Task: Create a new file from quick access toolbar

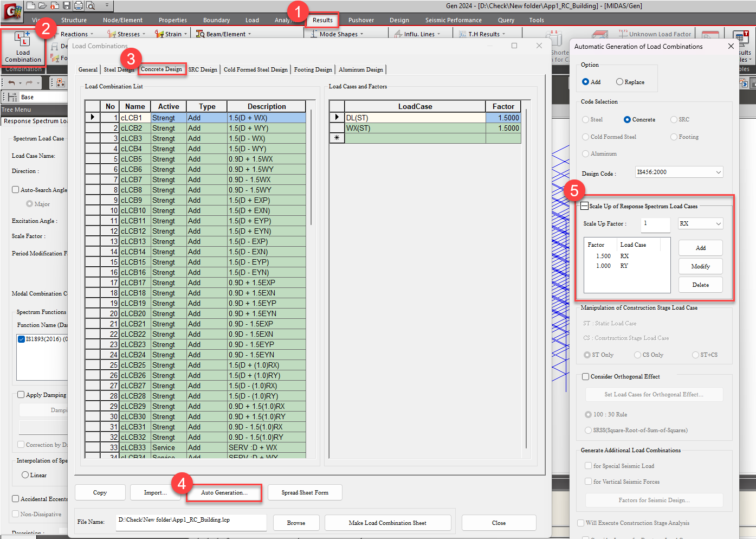Action: point(31,5)
